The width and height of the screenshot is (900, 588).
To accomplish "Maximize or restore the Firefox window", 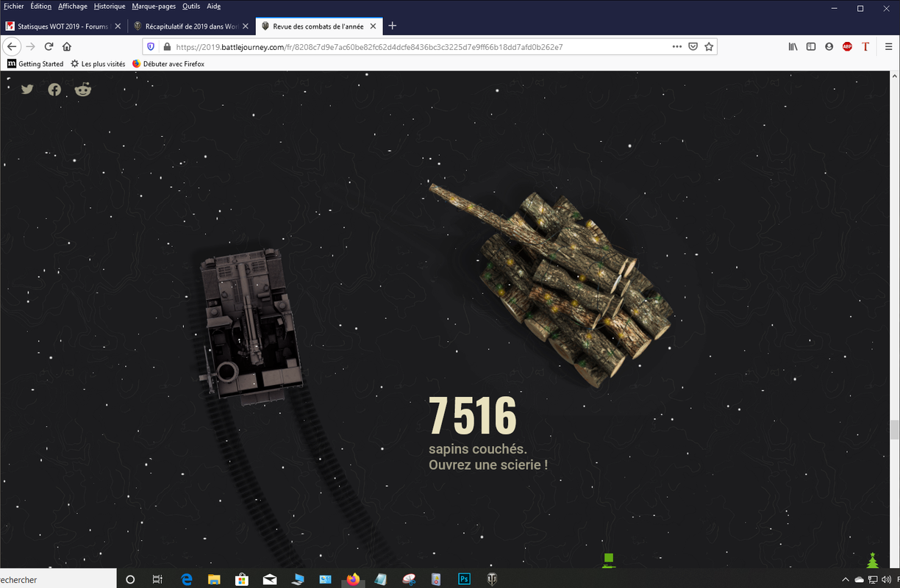I will [x=860, y=8].
